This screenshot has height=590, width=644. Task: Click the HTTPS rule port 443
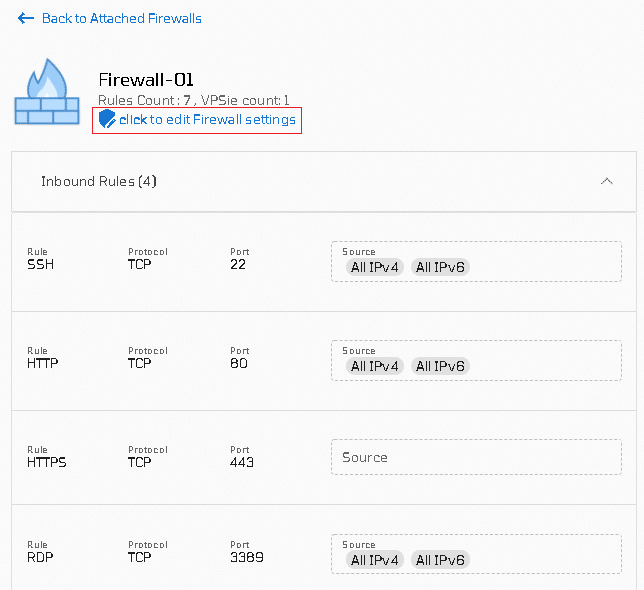(242, 462)
